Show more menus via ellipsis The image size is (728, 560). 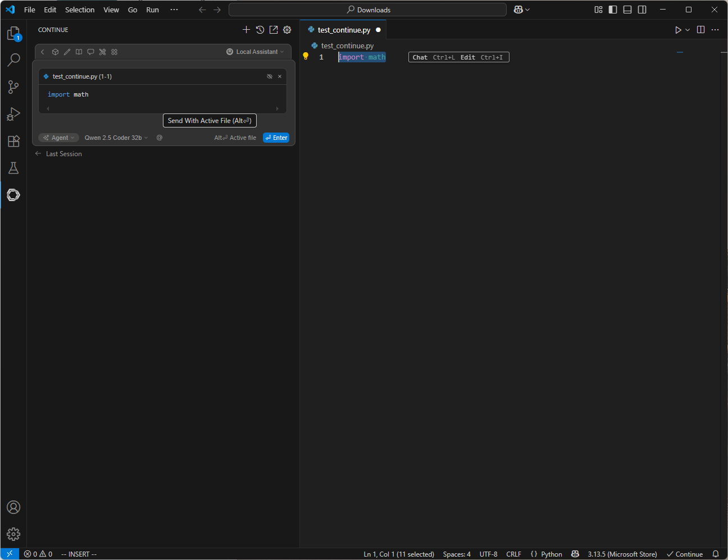coord(174,10)
